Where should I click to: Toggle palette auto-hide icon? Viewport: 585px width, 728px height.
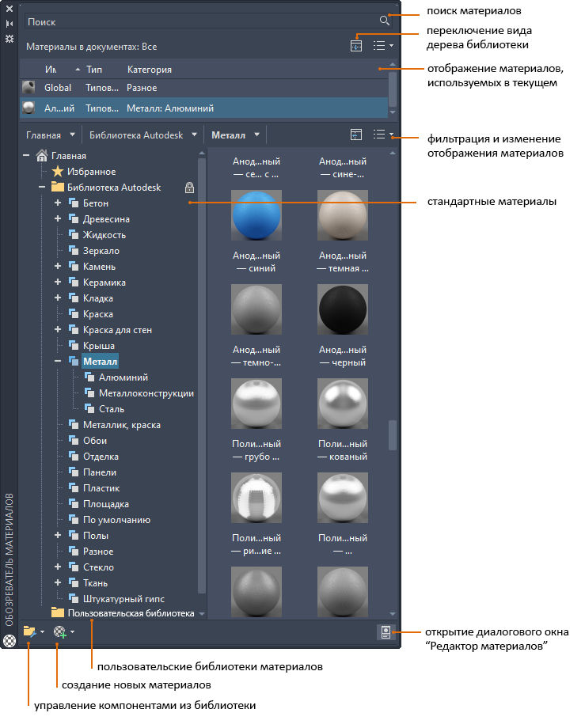click(x=9, y=24)
